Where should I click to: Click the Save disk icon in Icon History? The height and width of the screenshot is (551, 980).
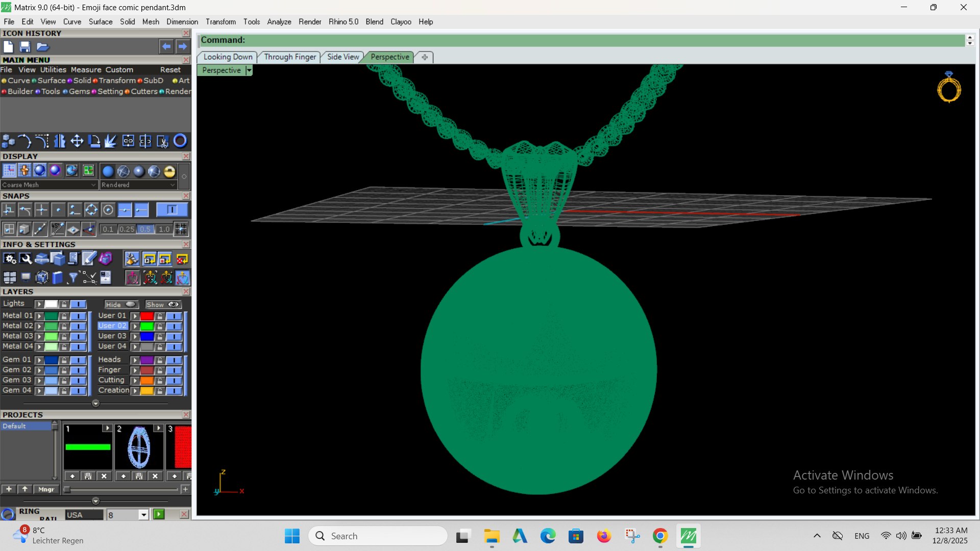tap(25, 47)
